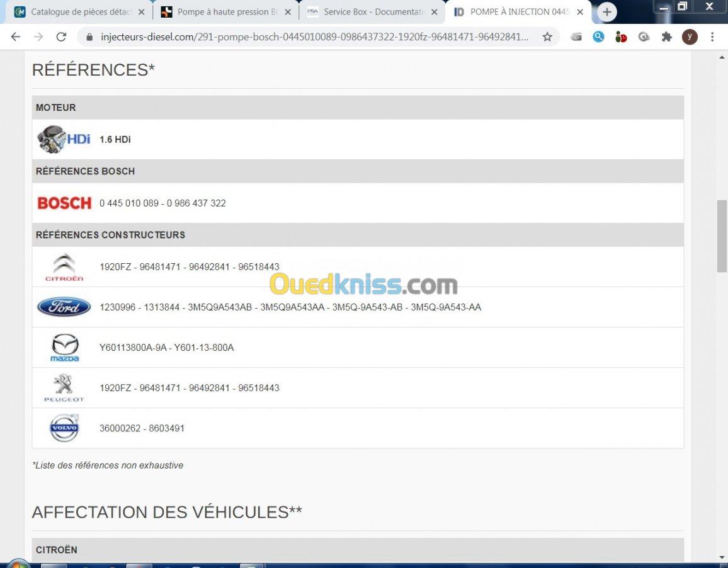Click the Peugeot logo

tap(64, 388)
